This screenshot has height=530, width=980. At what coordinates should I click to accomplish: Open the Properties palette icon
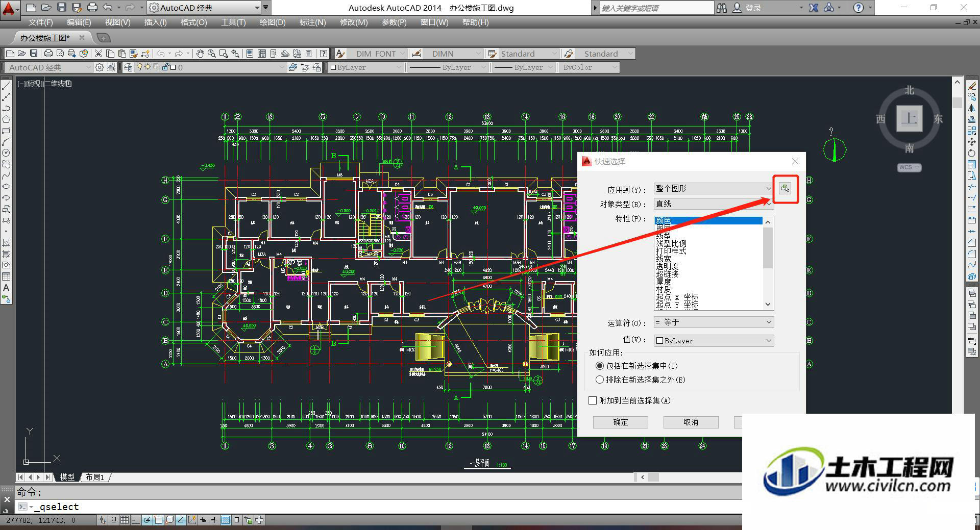click(x=250, y=54)
